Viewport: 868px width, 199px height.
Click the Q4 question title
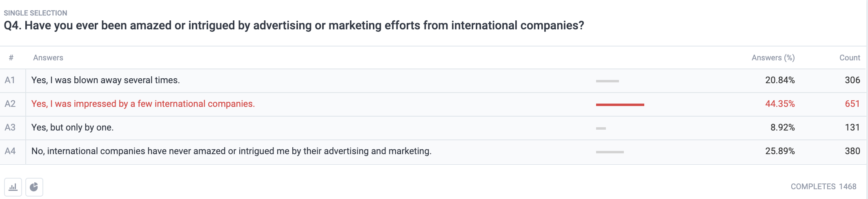[x=294, y=26]
